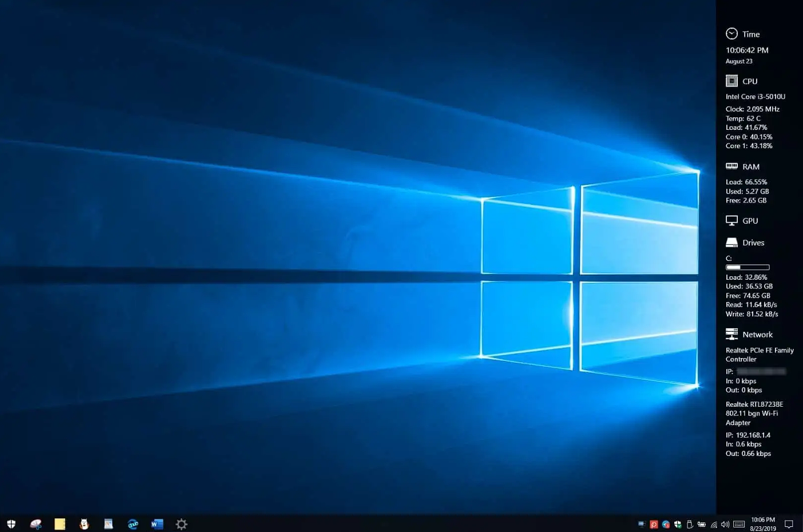The image size is (803, 532).
Task: Click the sidebar time 10:06:42 PM
Action: click(747, 50)
